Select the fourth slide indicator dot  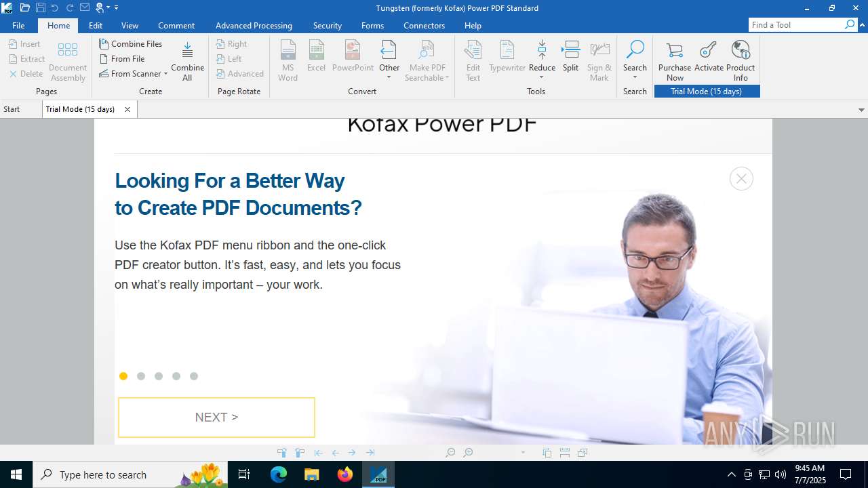click(176, 376)
